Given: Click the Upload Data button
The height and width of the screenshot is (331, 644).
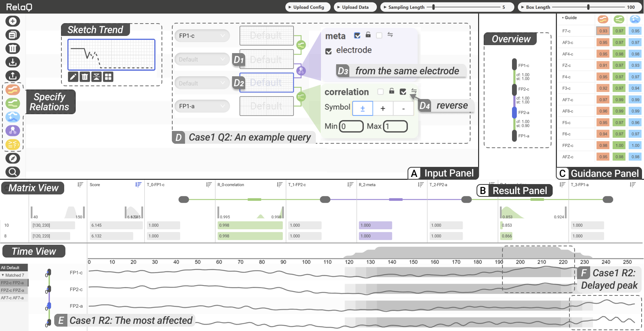Looking at the screenshot, I should pyautogui.click(x=354, y=7).
